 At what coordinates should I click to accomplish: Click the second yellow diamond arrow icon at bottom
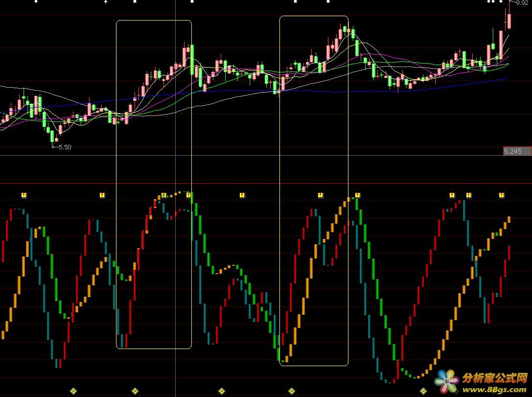[x=135, y=391]
